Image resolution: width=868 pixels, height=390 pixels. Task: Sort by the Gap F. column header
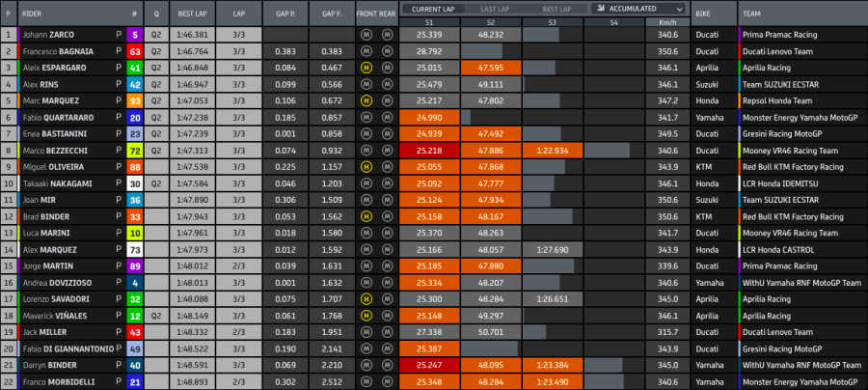[332, 14]
